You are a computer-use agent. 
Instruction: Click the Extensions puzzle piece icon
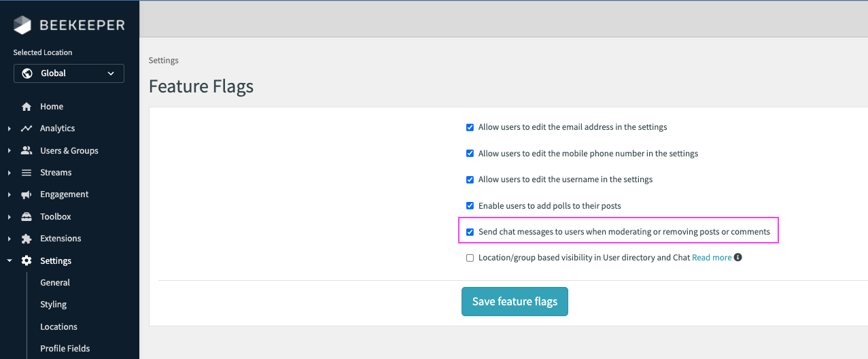27,239
